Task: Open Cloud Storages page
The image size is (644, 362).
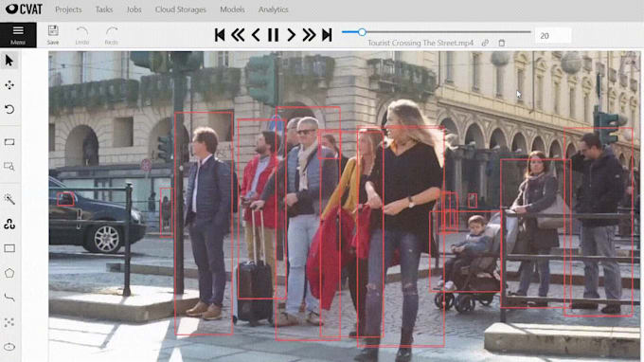Action: coord(181,9)
